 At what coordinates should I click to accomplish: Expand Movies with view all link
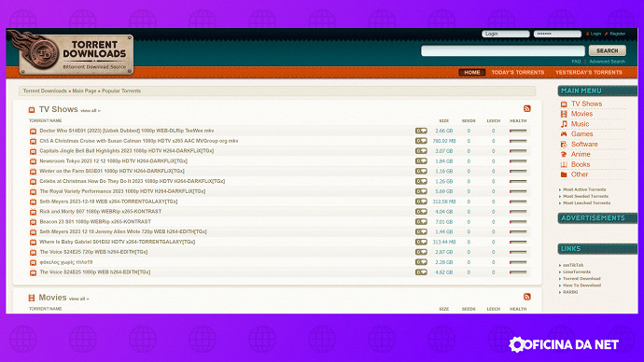[78, 299]
